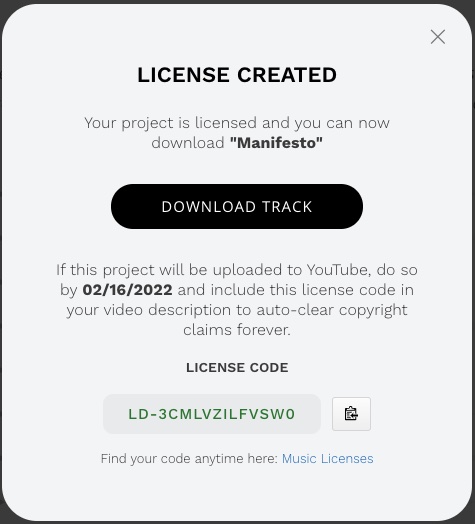Open the Music Licenses link

coord(328,458)
